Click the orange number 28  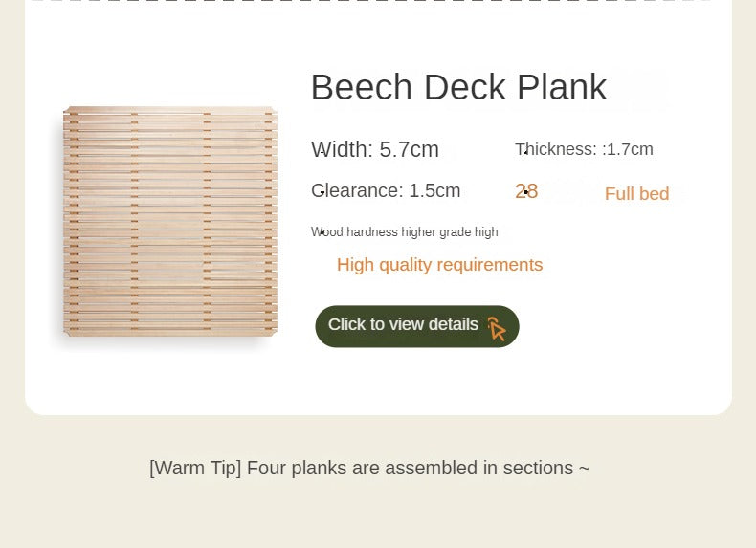coord(526,191)
